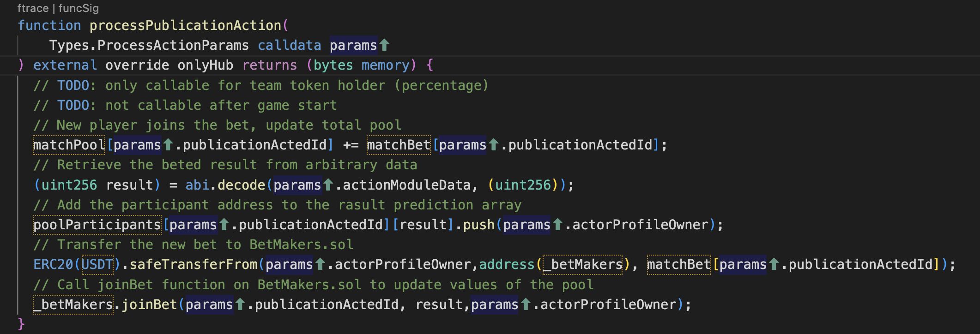Click Types.ProcessActionParams type name

tap(149, 45)
